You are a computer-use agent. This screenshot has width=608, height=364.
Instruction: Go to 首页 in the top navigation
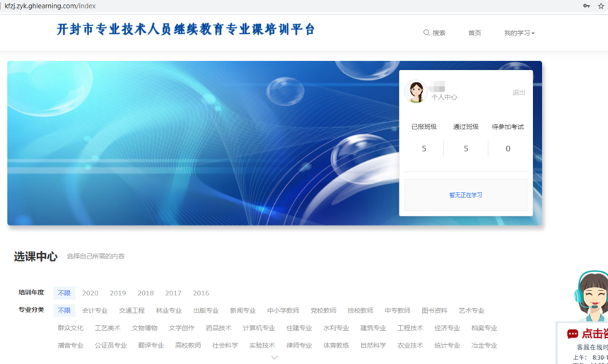click(x=474, y=33)
